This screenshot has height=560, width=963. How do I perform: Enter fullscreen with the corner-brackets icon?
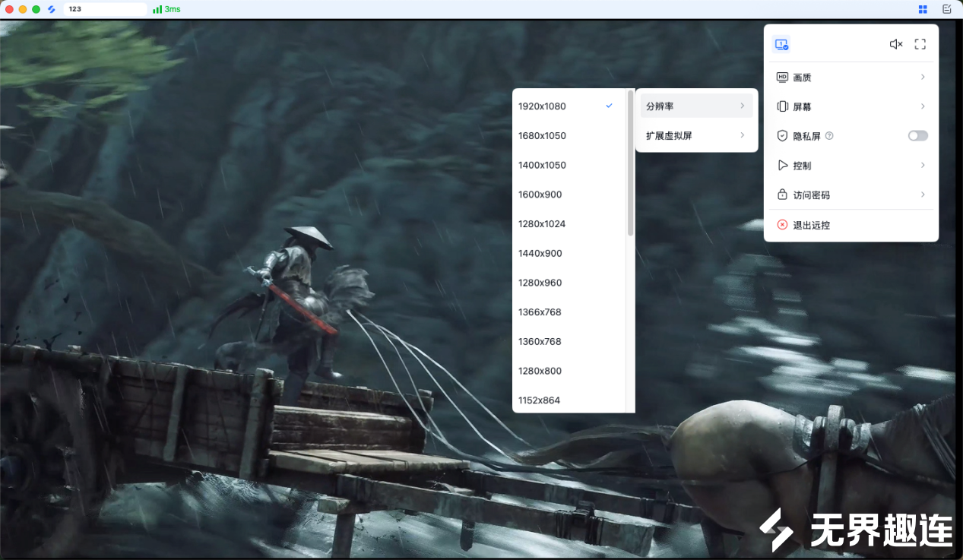(920, 44)
